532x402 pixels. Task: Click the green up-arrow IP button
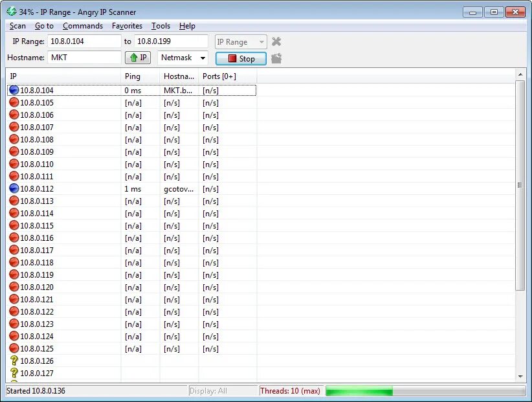coord(138,58)
